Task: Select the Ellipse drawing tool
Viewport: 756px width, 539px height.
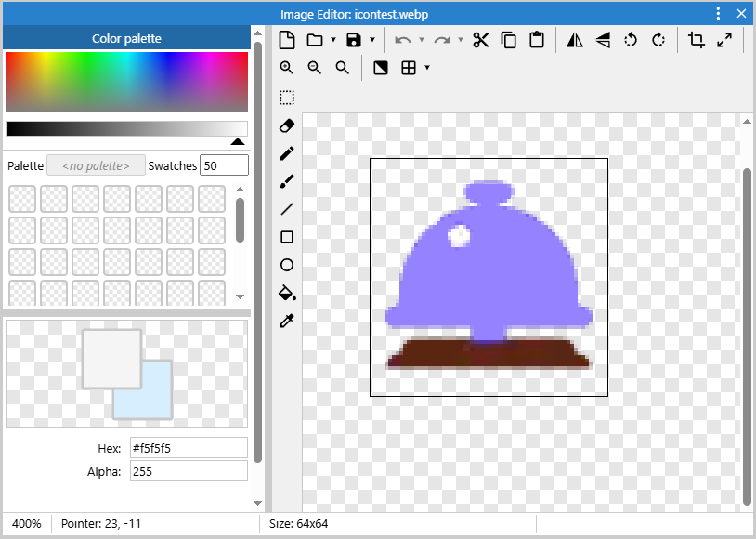Action: pyautogui.click(x=287, y=265)
